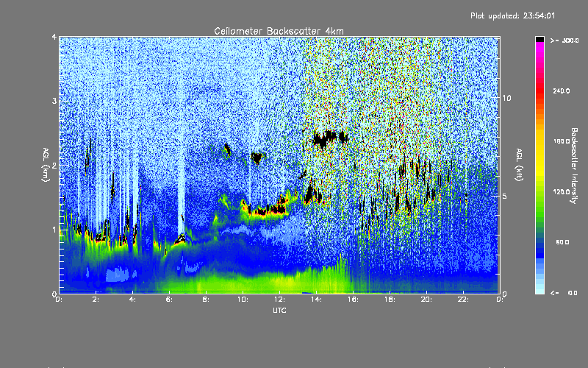Screen dimensions: 588x368
Task: Click the "10" tick on kft axis
Action: pos(506,98)
